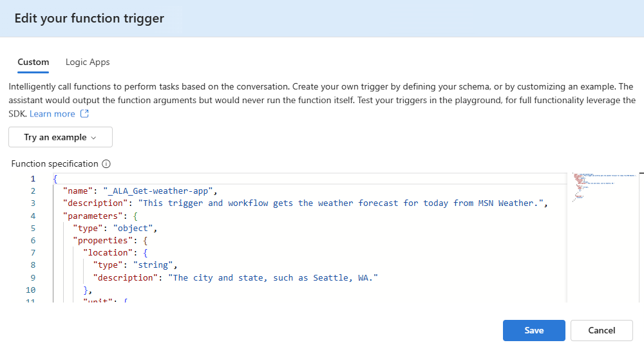Click the info icon beside Function specification
Image resolution: width=644 pixels, height=354 pixels.
(x=106, y=164)
